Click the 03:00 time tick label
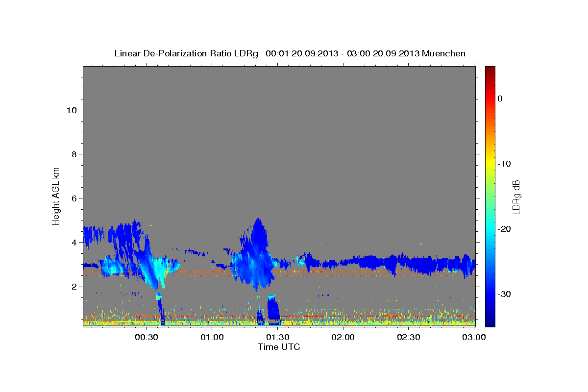 coord(474,338)
